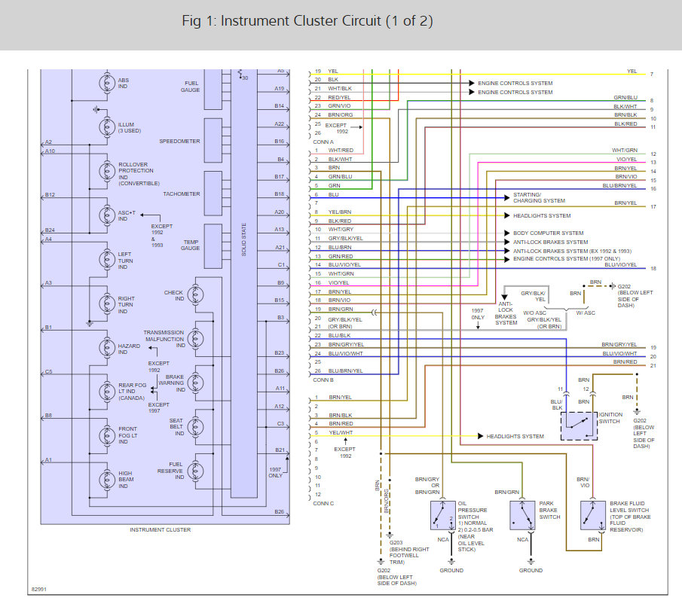This screenshot has height=616, width=682.
Task: Click the Starting/Charging System reference label
Action: [539, 198]
